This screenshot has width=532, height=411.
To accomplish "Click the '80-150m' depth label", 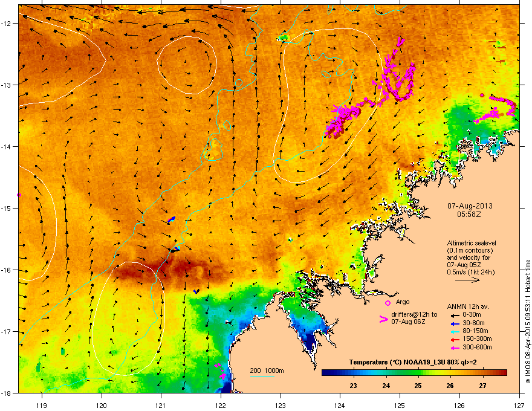I will coord(475,331).
